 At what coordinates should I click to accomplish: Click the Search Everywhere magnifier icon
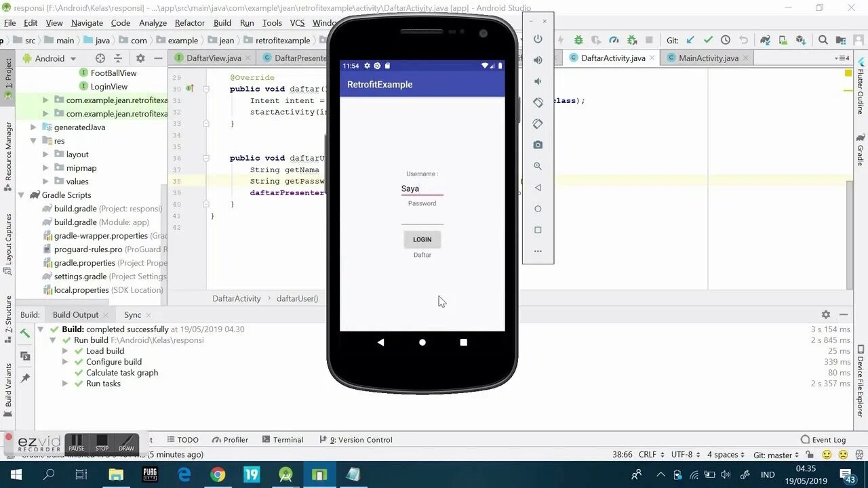coord(823,40)
